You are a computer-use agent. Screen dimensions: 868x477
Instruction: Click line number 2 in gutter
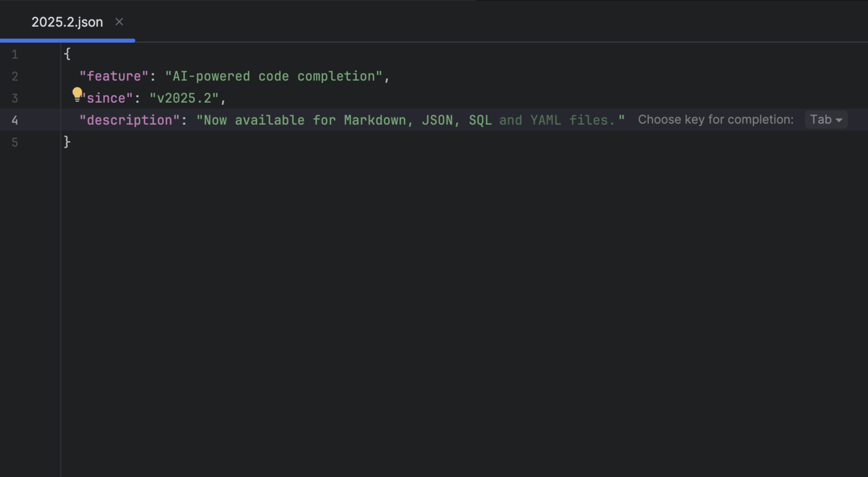point(15,76)
